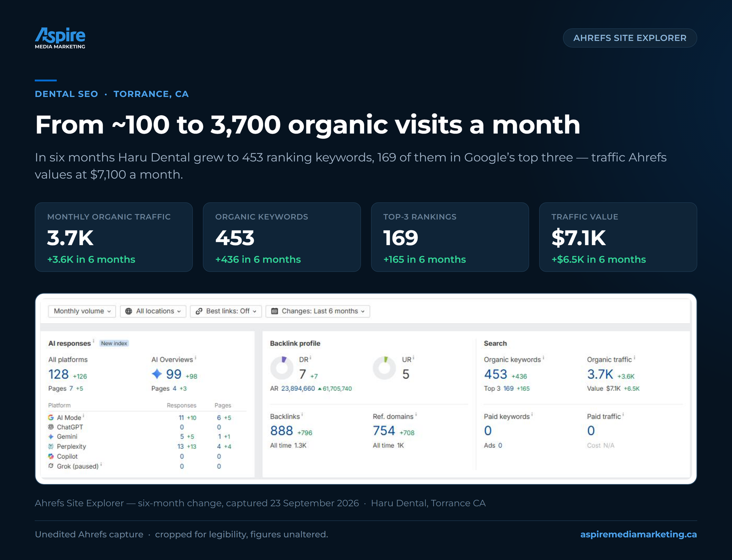Viewport: 732px width, 560px height.
Task: Click the AR value 23,894,660
Action: click(298, 388)
